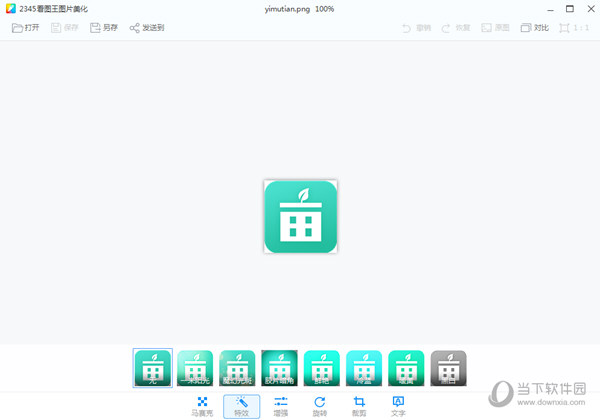
Task: Select the 马赛克 (Mosaic) tool
Action: [x=202, y=405]
